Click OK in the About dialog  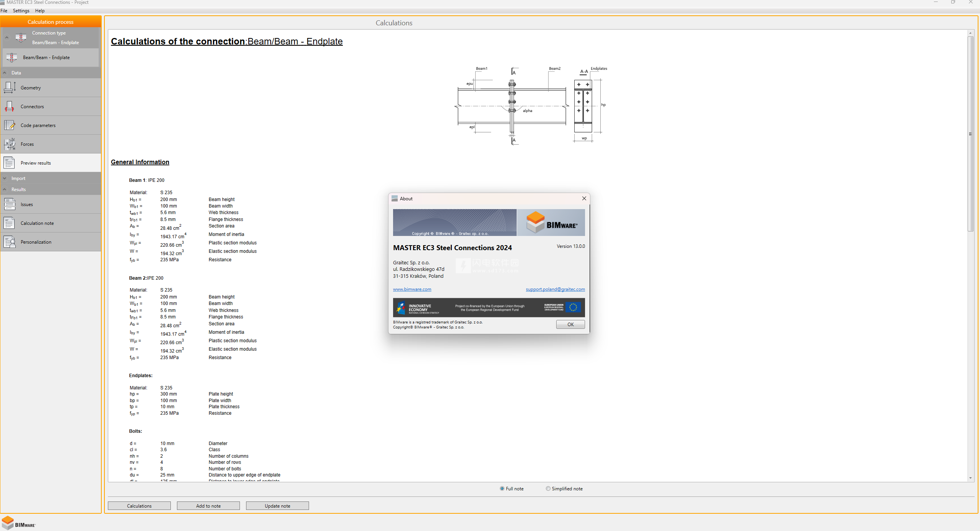point(570,325)
